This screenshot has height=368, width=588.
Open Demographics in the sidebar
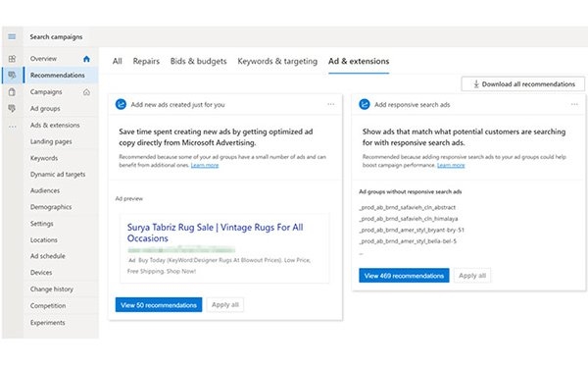(x=51, y=207)
